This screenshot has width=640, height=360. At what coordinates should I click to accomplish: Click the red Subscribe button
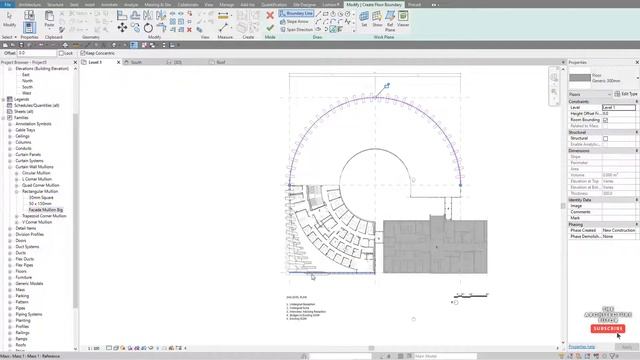point(608,329)
